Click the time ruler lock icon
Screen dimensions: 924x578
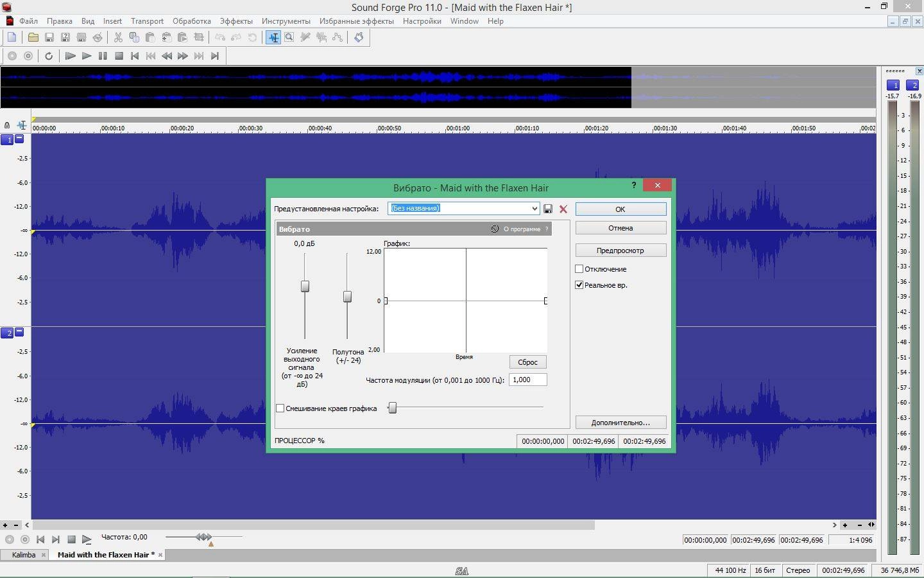(x=7, y=125)
